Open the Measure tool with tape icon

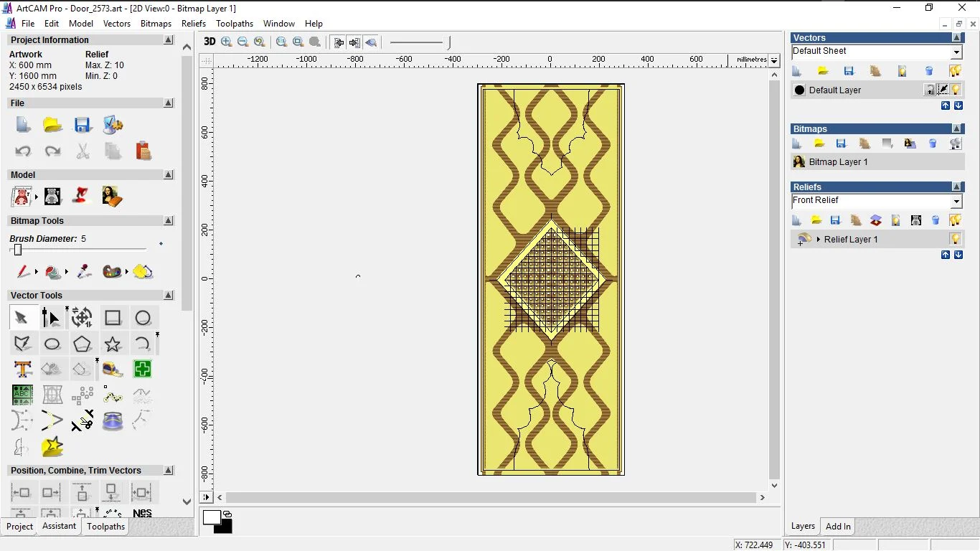112,369
